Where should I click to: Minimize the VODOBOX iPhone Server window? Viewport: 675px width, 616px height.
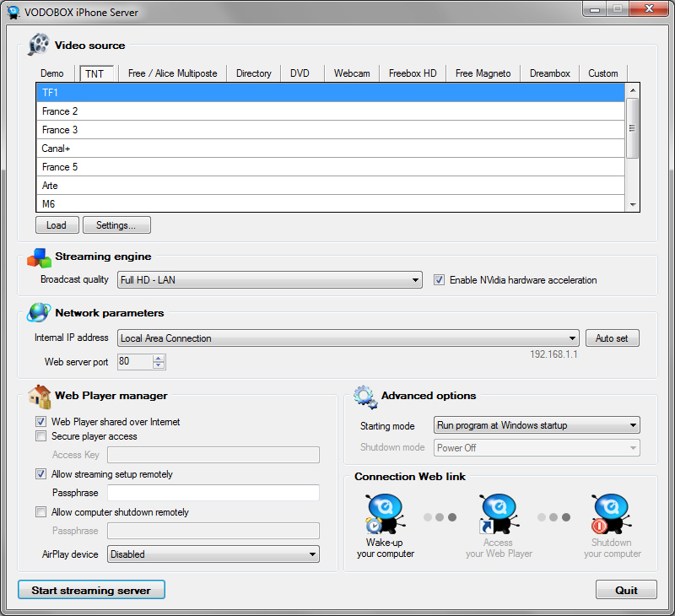pyautogui.click(x=595, y=8)
